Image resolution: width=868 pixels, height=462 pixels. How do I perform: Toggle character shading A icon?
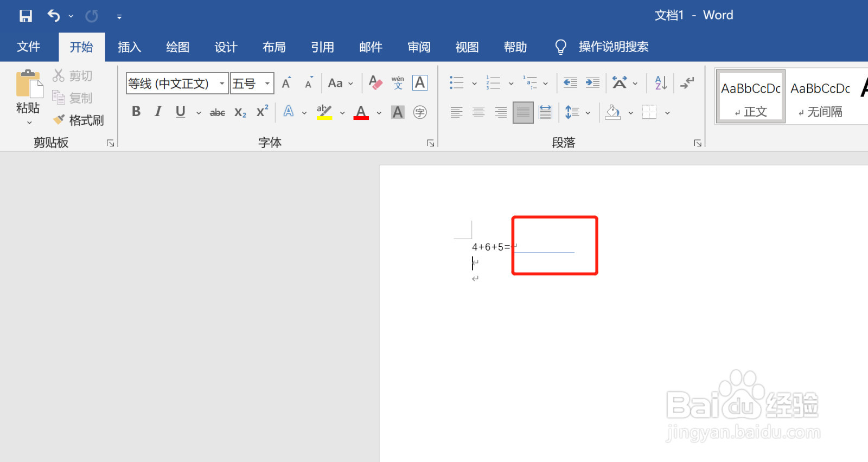[x=398, y=112]
